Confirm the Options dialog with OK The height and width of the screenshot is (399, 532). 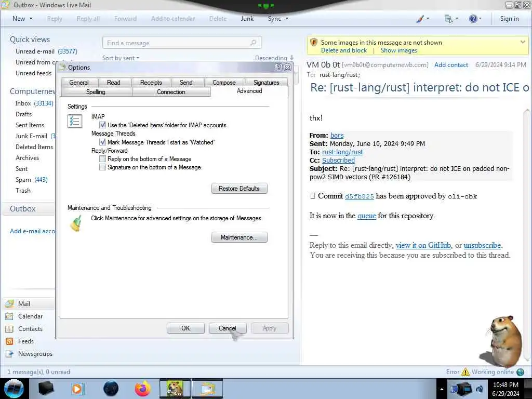185,328
